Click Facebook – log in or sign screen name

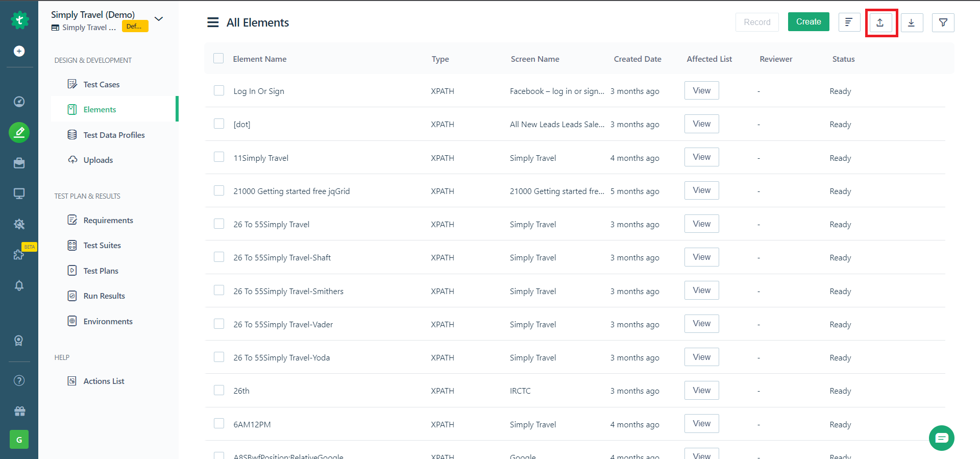point(557,91)
